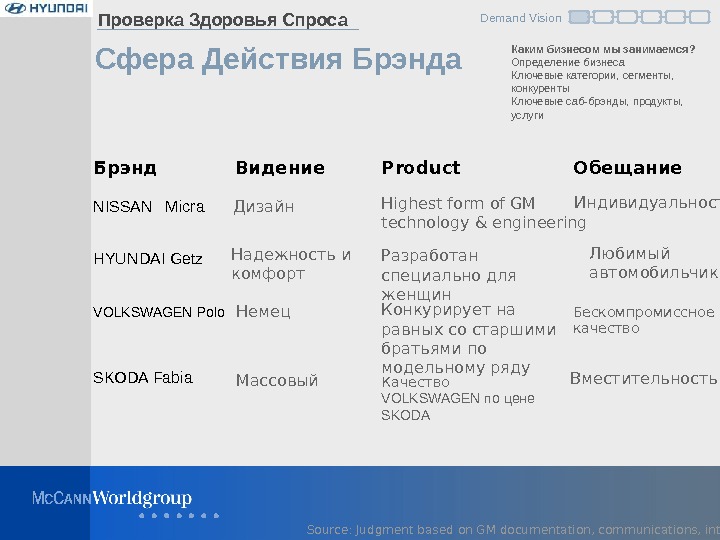Click the 'Сфера Действия Брэнда' title
The image size is (720, 540).
click(x=278, y=60)
